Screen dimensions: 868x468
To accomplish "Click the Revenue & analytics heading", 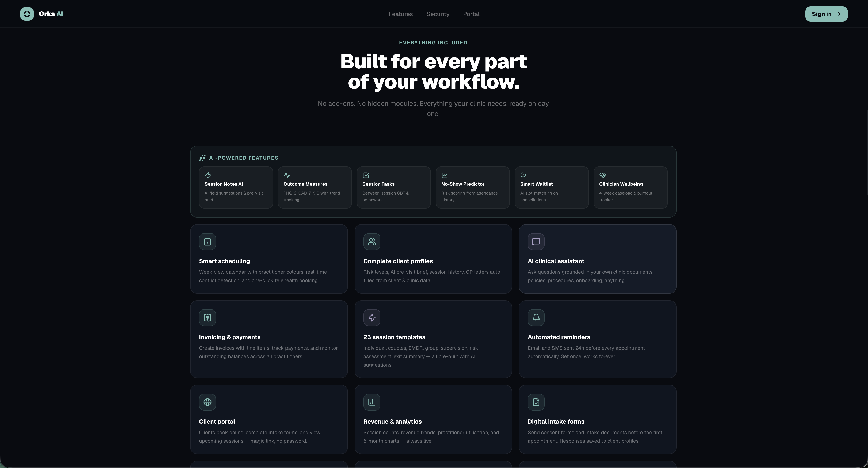I will pos(393,422).
